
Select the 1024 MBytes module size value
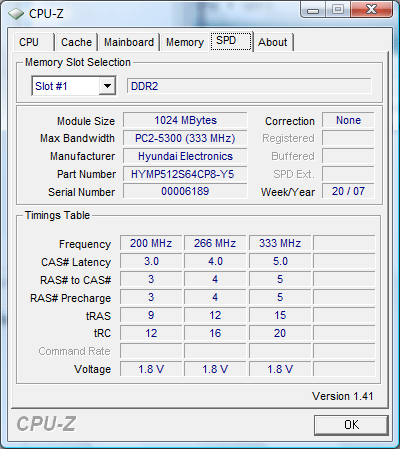[x=185, y=120]
